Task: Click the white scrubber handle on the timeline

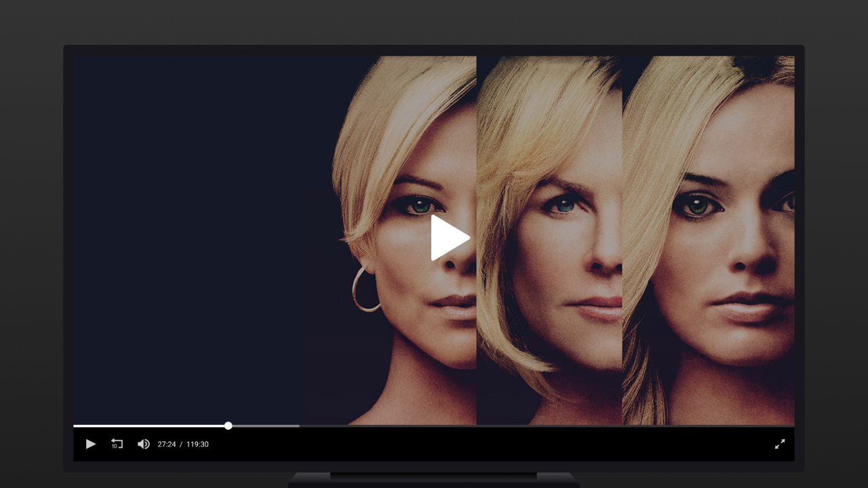Action: [228, 426]
